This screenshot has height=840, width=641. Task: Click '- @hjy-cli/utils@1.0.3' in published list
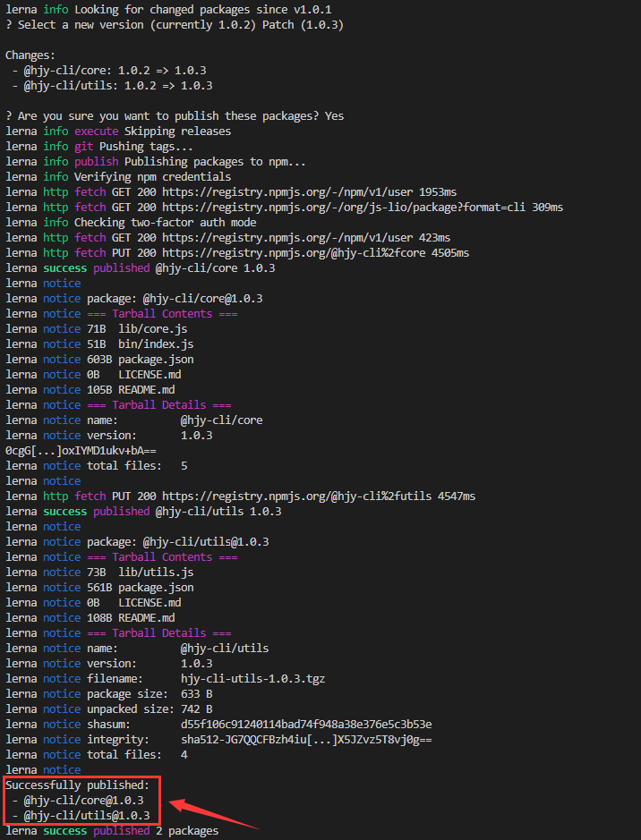(x=81, y=815)
